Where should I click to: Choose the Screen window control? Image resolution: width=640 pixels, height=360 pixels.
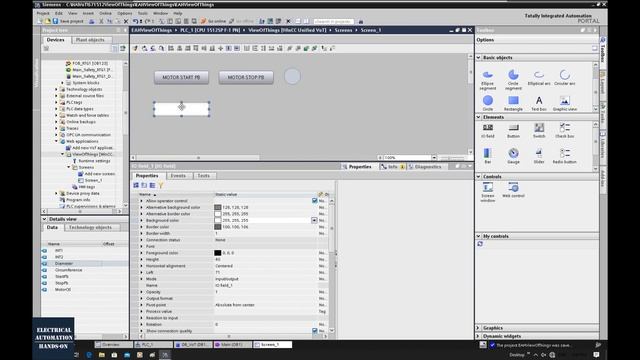pyautogui.click(x=487, y=192)
